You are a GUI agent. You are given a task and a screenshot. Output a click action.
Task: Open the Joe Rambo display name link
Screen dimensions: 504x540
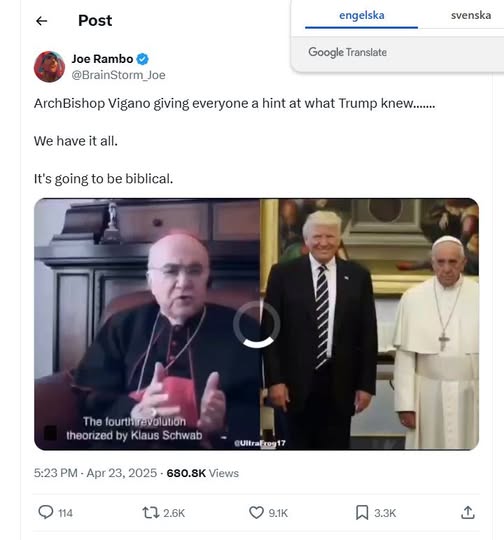pyautogui.click(x=102, y=59)
